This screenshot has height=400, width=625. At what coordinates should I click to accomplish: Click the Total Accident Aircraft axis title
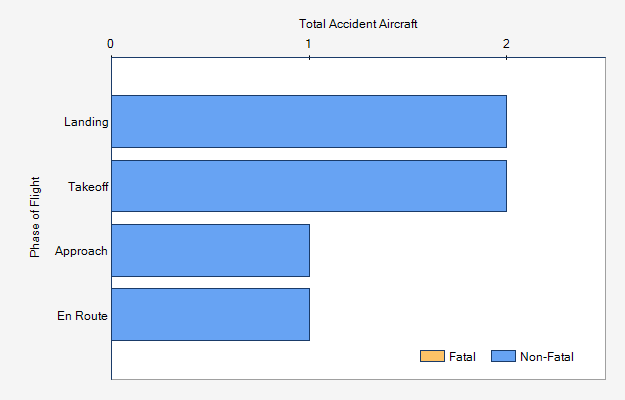(358, 24)
